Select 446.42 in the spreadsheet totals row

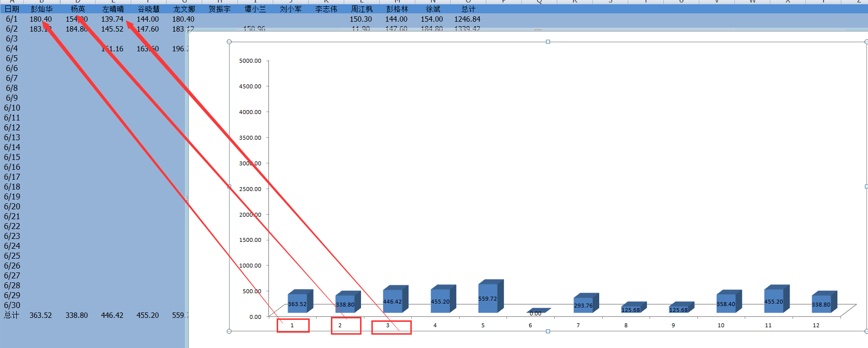[x=112, y=315]
